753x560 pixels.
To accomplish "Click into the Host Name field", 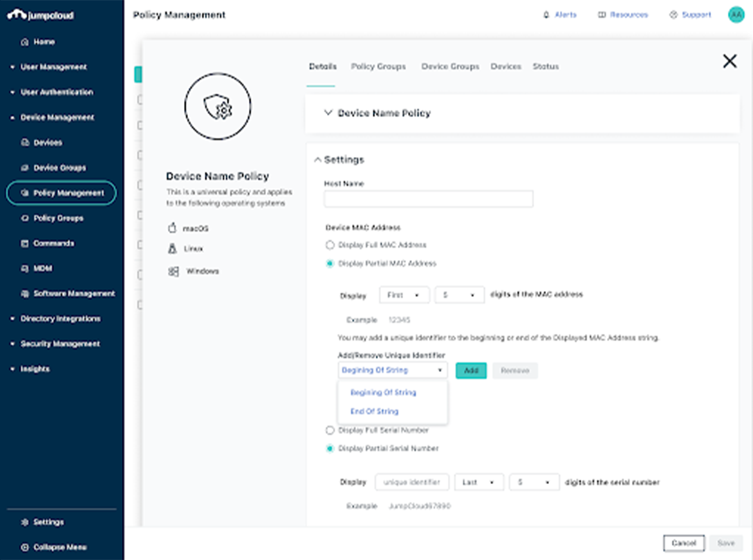I will [429, 199].
